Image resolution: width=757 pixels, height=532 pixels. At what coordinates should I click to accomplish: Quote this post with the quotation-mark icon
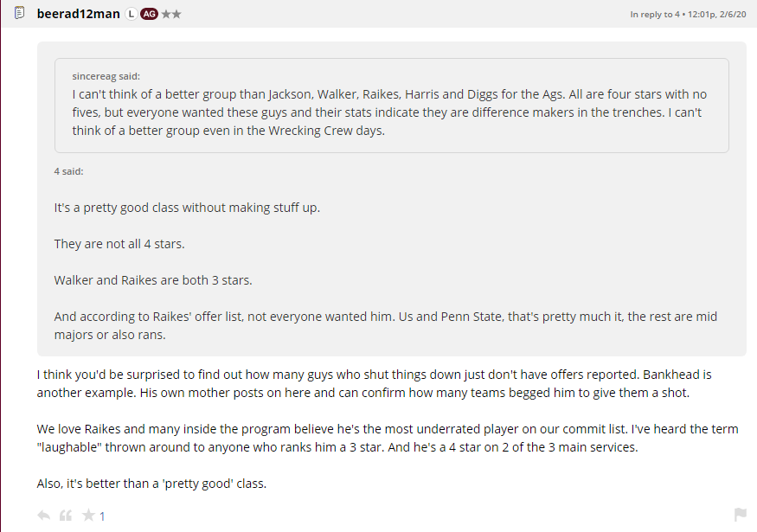[65, 516]
